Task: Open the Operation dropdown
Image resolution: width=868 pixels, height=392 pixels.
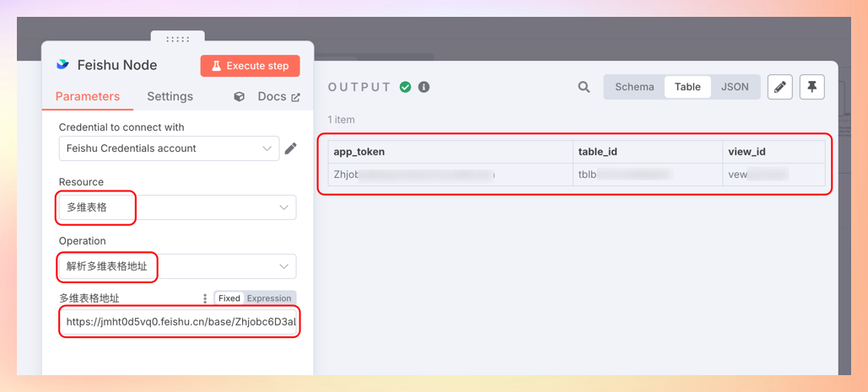Action: pos(178,266)
